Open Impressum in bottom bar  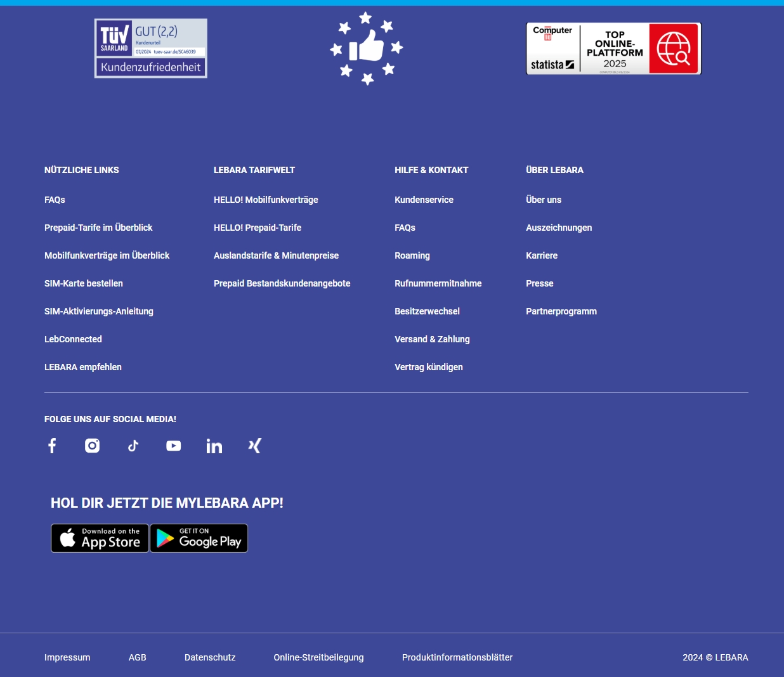(67, 657)
